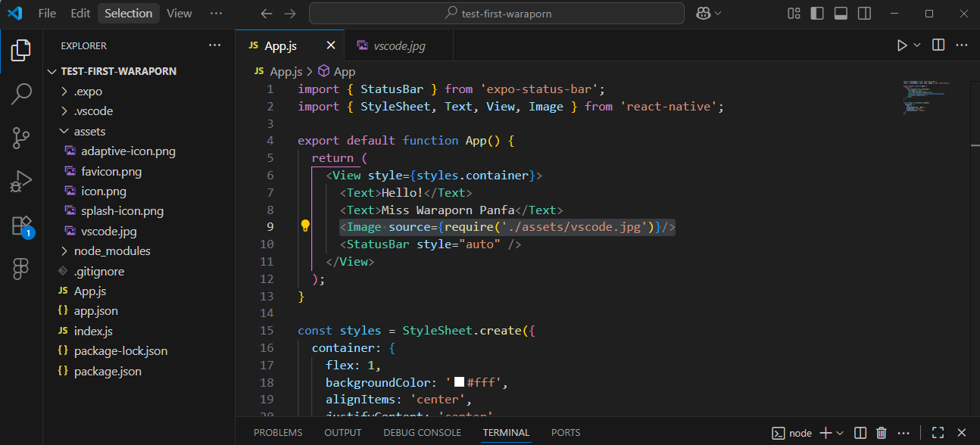The height and width of the screenshot is (445, 980).
Task: Open the Figma icon in activity bar
Action: (21, 269)
